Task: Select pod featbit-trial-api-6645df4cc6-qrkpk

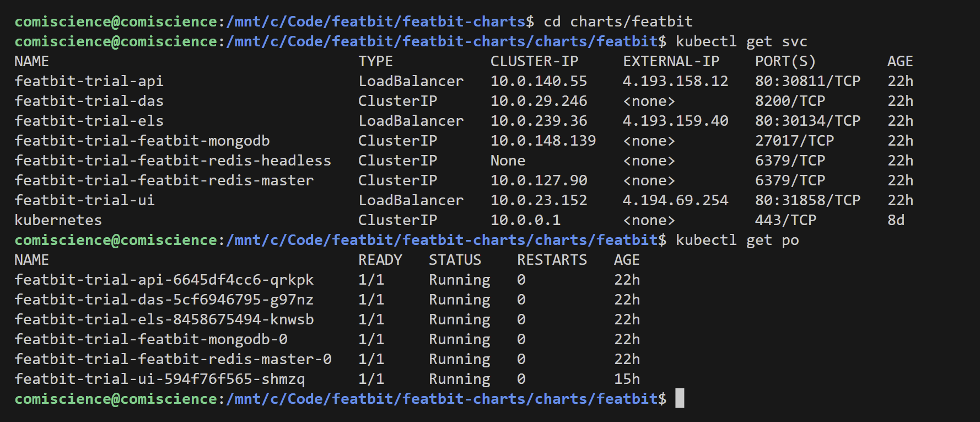Action: coord(164,280)
